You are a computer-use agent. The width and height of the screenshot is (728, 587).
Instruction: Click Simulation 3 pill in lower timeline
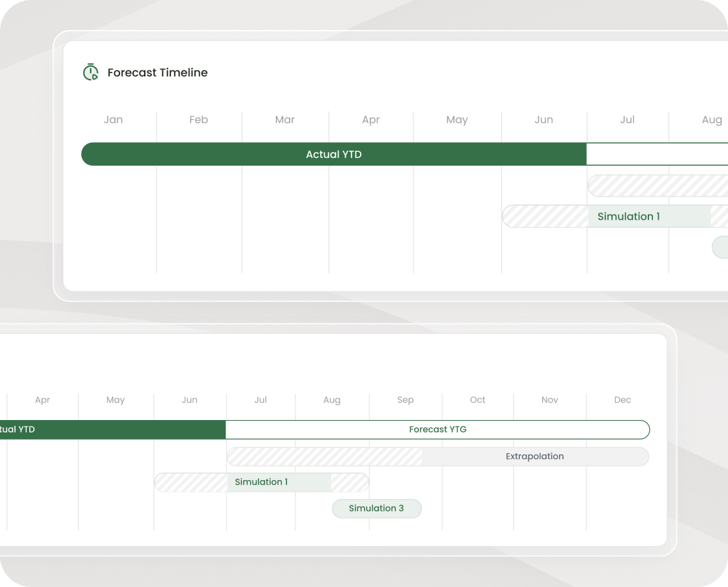376,509
